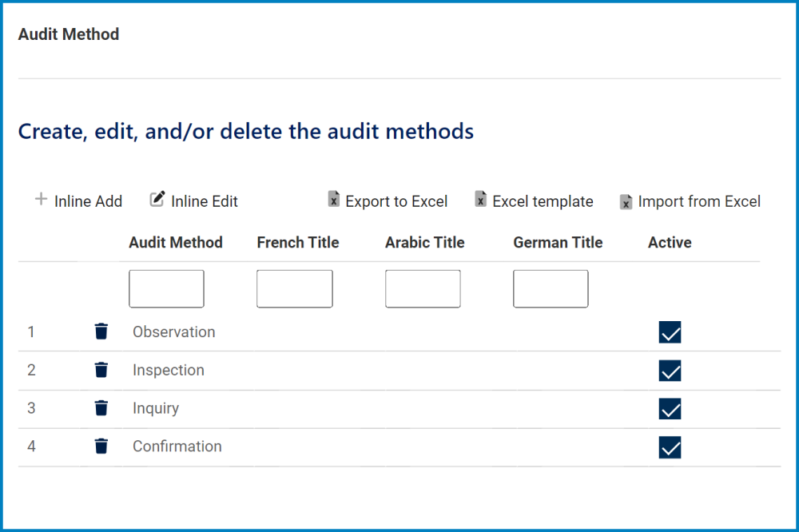Viewport: 799px width, 532px height.
Task: Click the trash icon next to Inspection
Action: 101,369
